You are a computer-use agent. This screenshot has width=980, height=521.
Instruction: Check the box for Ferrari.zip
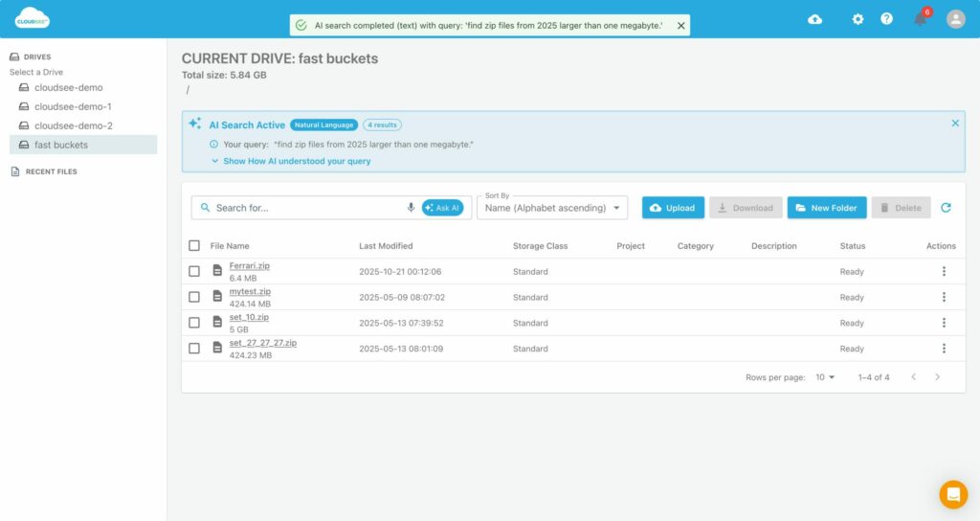(x=194, y=271)
